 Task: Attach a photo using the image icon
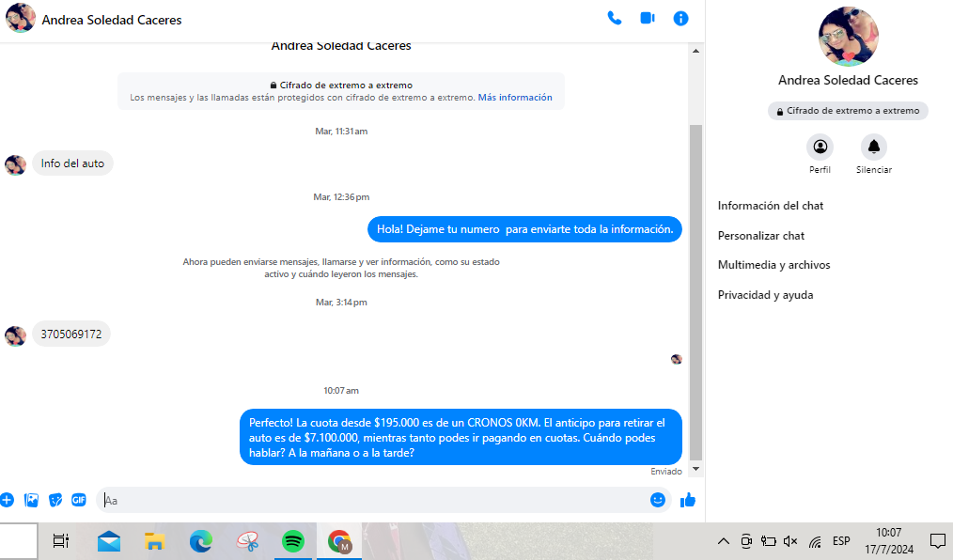(x=31, y=500)
